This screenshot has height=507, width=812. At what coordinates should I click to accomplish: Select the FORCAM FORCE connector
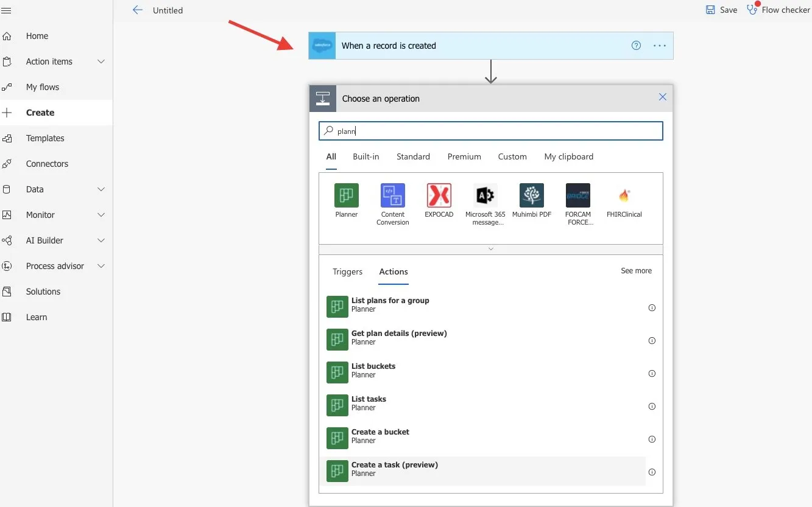coord(578,195)
